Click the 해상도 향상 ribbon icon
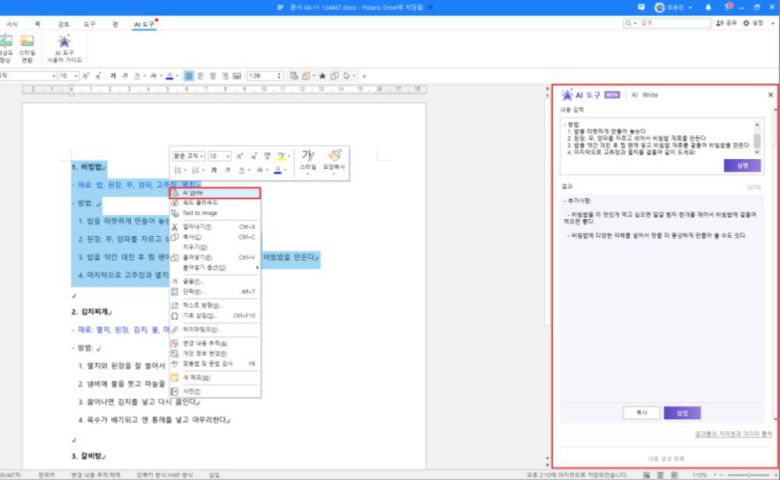780x480 pixels. (5, 49)
